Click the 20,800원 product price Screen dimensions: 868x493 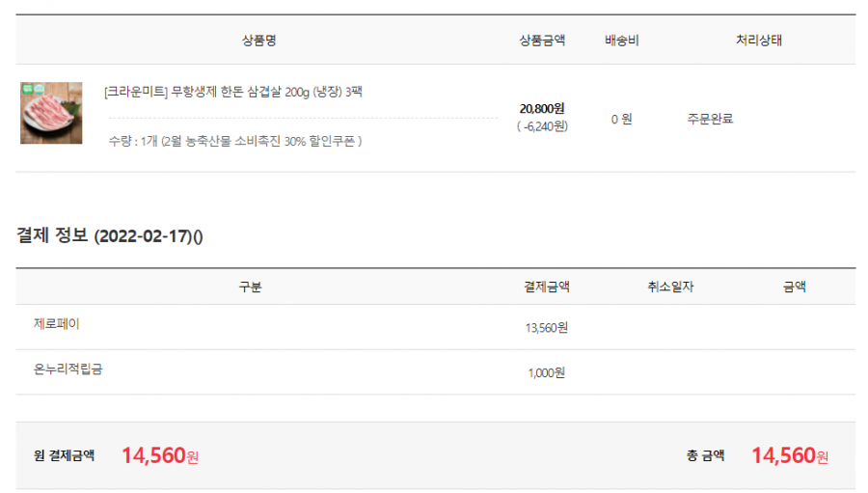[542, 109]
